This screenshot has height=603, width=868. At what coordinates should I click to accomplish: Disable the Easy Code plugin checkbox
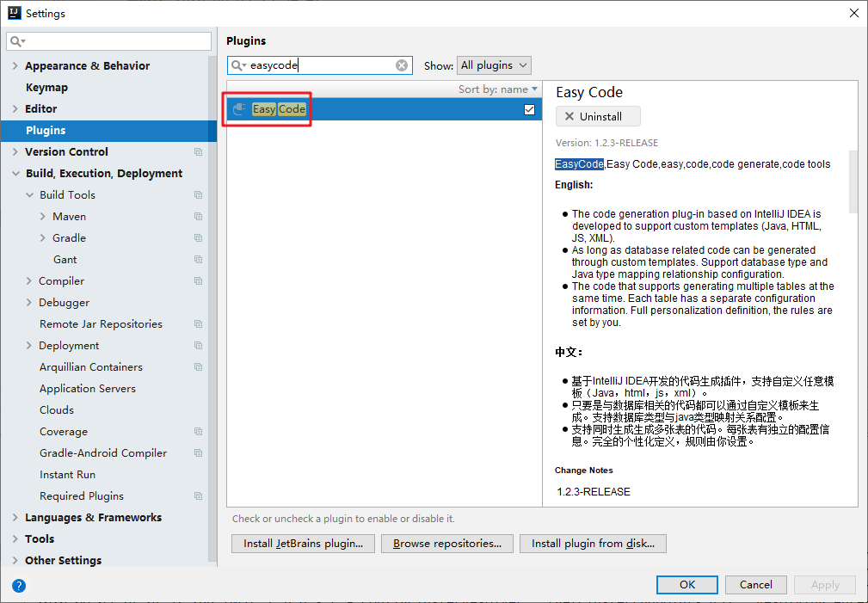click(529, 109)
